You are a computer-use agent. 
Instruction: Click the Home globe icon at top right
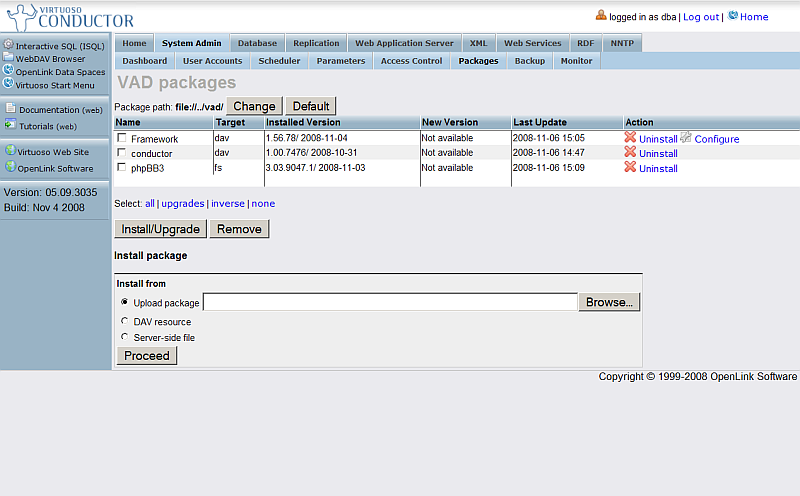coord(733,16)
